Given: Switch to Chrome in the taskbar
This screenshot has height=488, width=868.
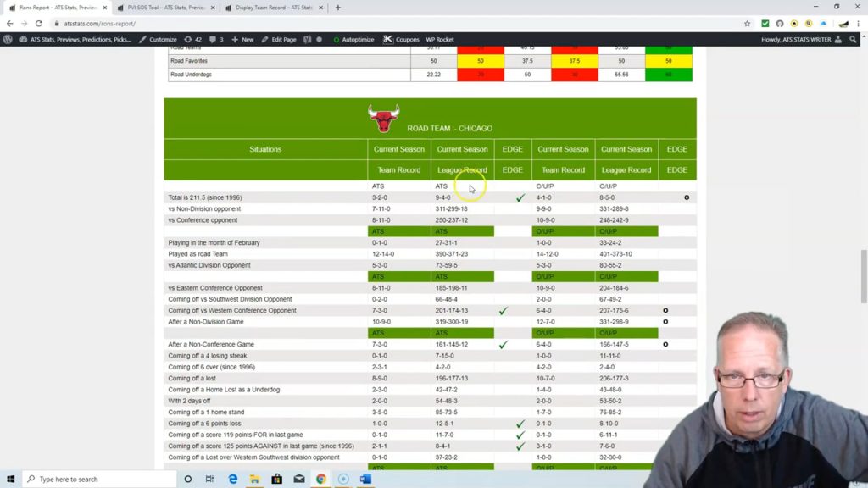Looking at the screenshot, I should [321, 479].
